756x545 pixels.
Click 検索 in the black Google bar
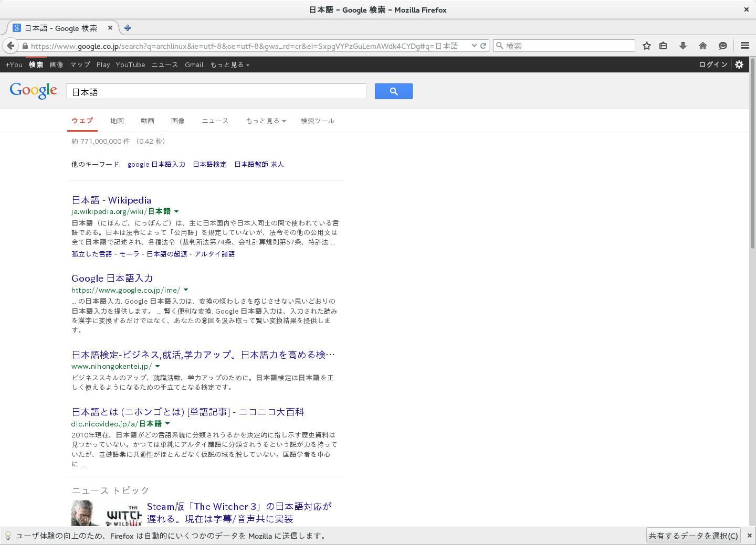pyautogui.click(x=36, y=65)
